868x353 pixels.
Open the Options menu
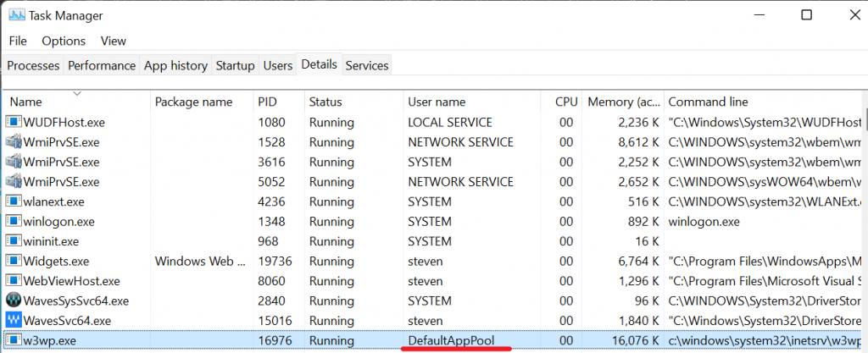(x=64, y=41)
